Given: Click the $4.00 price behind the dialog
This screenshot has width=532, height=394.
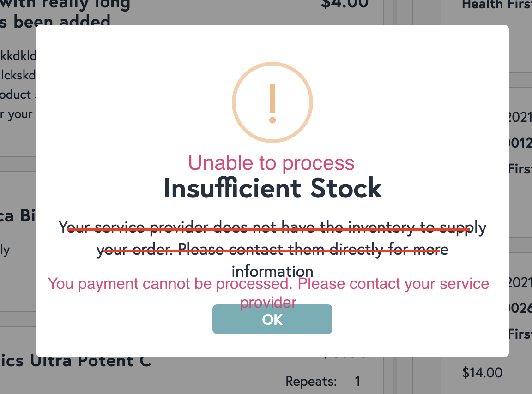Looking at the screenshot, I should (x=345, y=4).
